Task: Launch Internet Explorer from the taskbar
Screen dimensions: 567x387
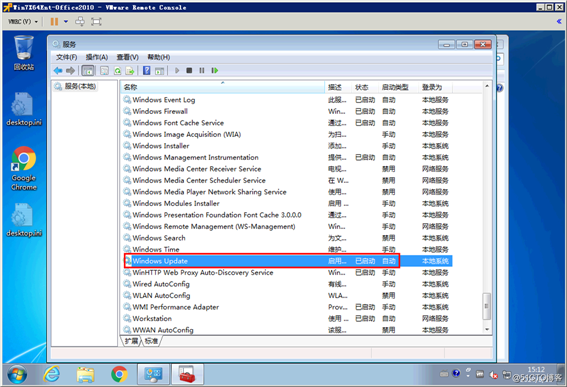Action: tap(52, 374)
